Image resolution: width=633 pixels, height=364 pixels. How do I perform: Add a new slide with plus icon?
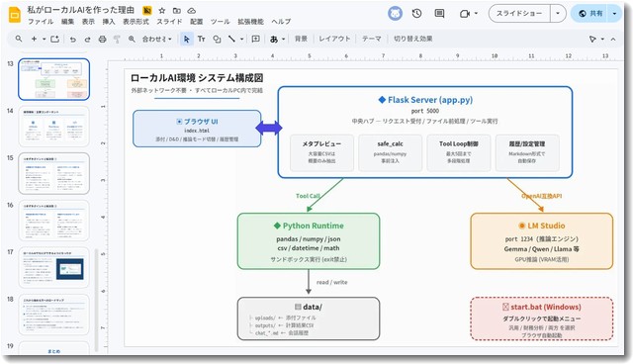[x=34, y=39]
